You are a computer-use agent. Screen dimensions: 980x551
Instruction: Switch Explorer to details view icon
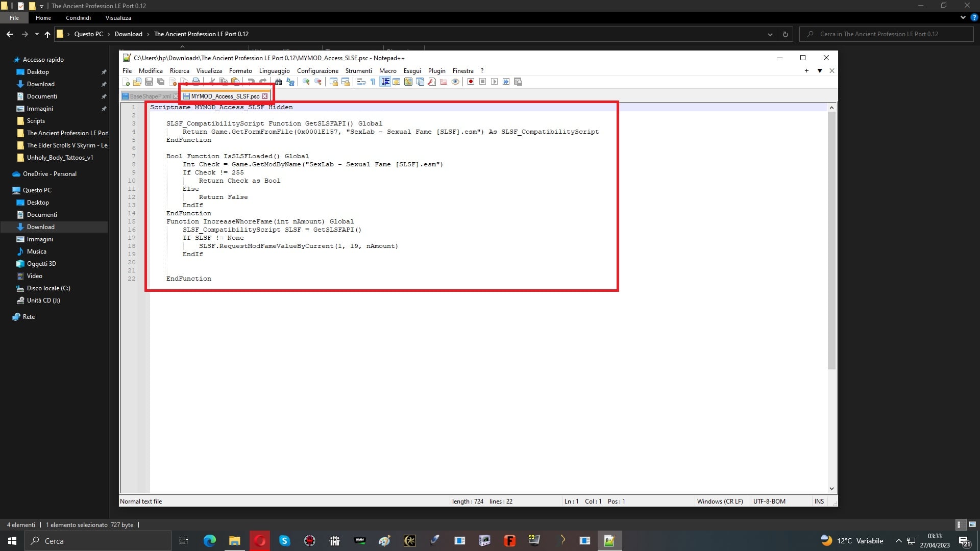point(959,524)
